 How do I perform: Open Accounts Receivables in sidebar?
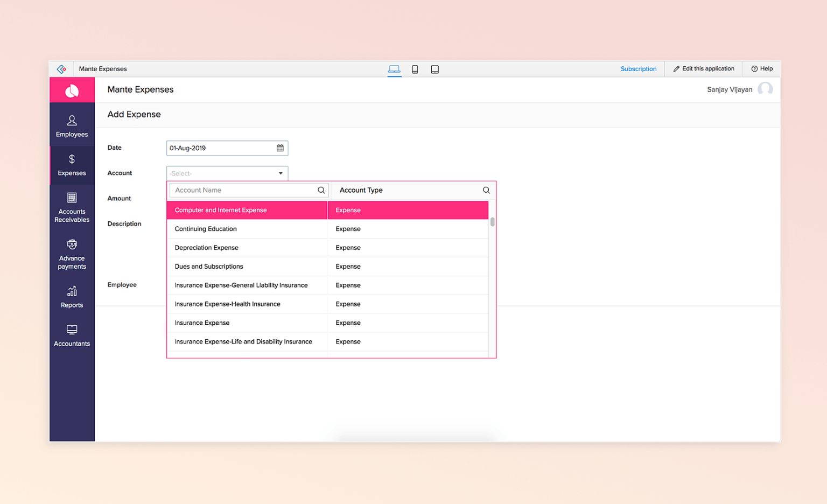(72, 207)
